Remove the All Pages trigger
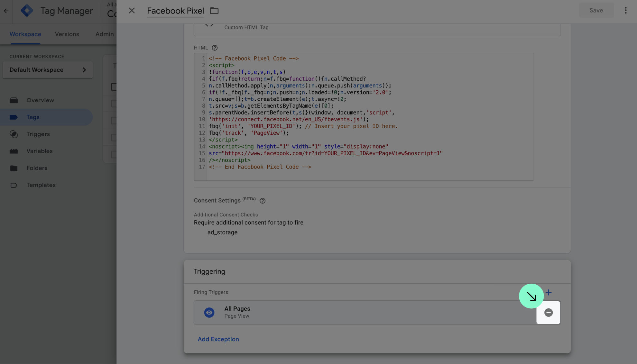 tap(549, 313)
